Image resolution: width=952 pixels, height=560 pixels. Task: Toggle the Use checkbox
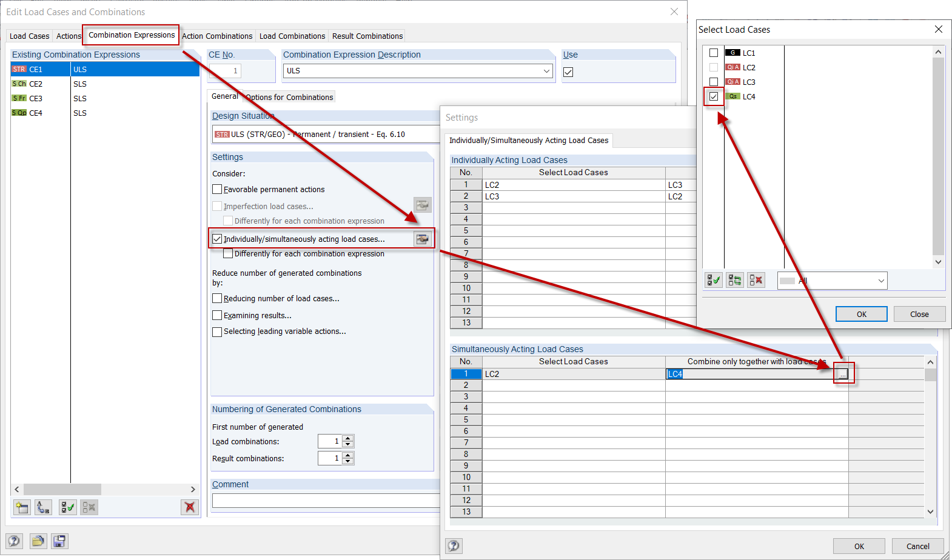568,72
